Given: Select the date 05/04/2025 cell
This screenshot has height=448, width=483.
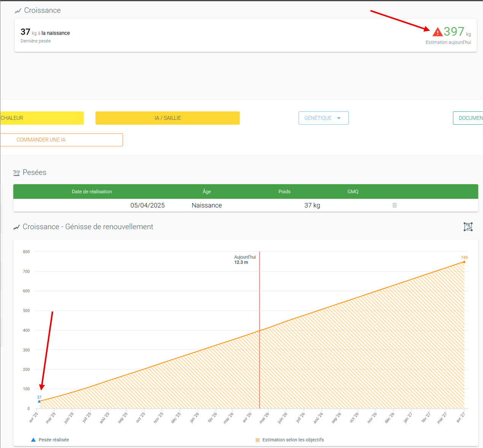Looking at the screenshot, I should [148, 205].
